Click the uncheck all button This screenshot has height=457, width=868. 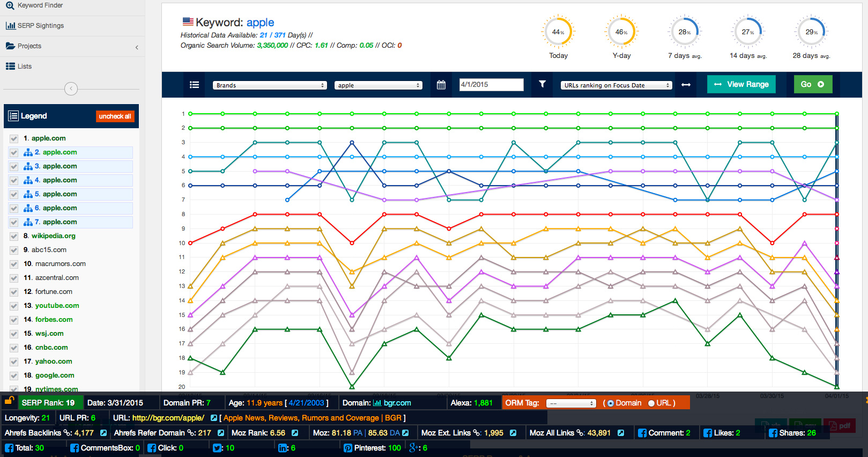pyautogui.click(x=115, y=116)
